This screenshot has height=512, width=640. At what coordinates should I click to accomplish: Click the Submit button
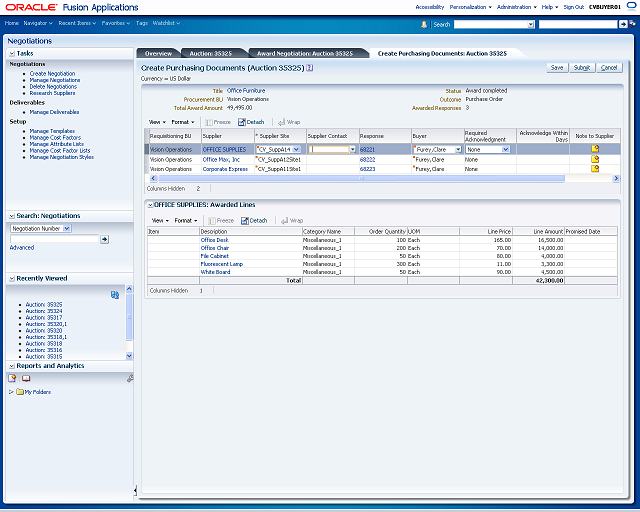point(582,68)
